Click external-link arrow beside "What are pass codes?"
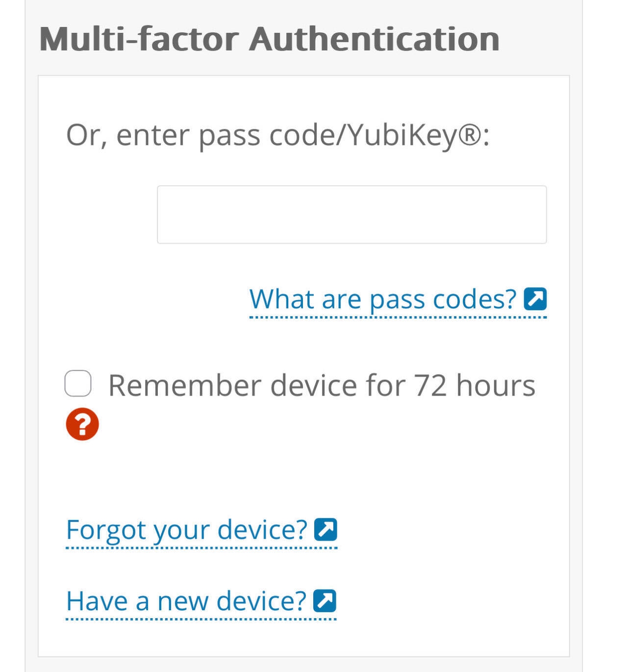The height and width of the screenshot is (672, 627). [535, 299]
